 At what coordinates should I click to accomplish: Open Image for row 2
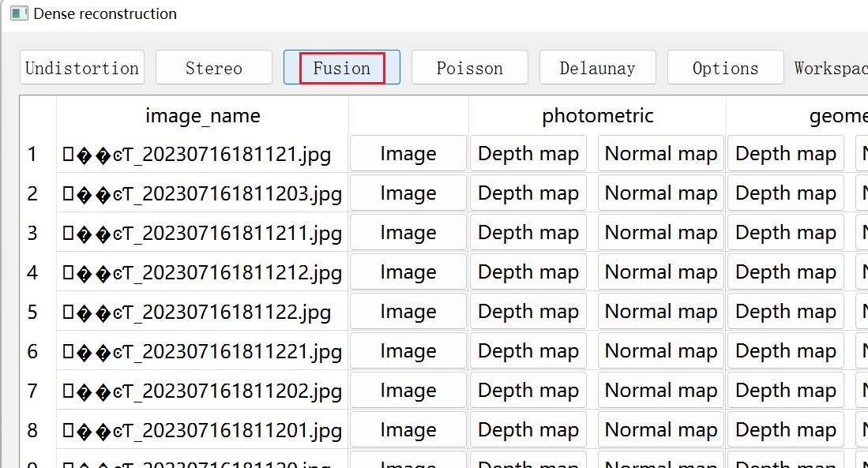pos(408,193)
